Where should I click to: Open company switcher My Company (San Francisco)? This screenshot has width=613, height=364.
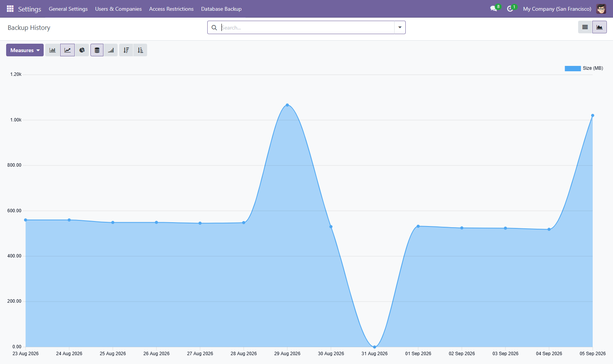pos(557,9)
